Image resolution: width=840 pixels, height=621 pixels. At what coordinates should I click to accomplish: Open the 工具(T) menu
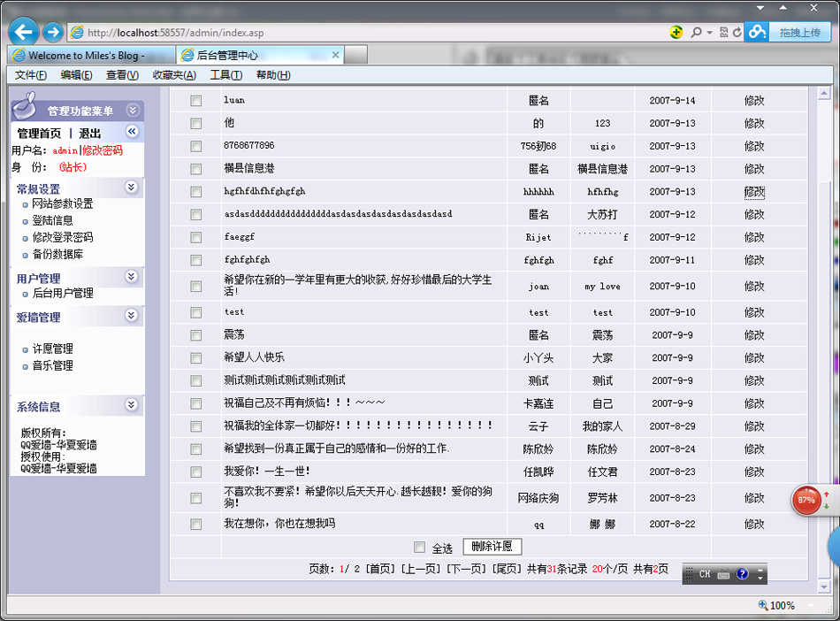click(x=226, y=75)
